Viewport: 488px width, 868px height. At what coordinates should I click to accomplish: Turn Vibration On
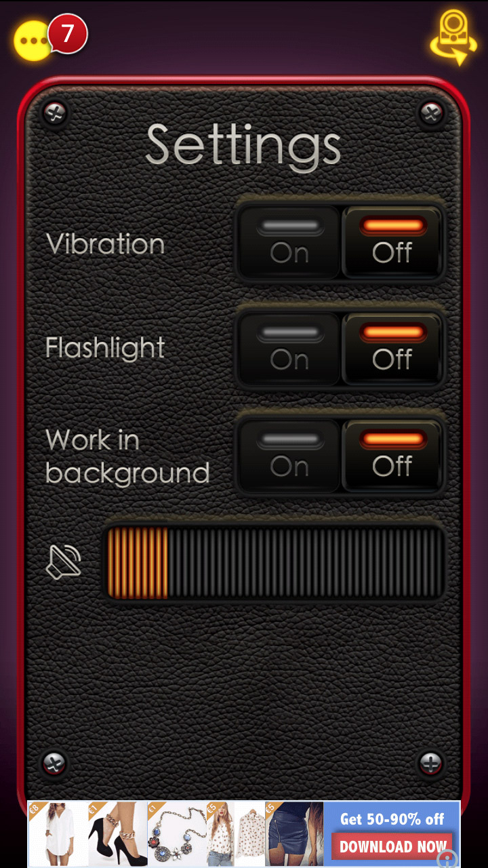(x=289, y=243)
